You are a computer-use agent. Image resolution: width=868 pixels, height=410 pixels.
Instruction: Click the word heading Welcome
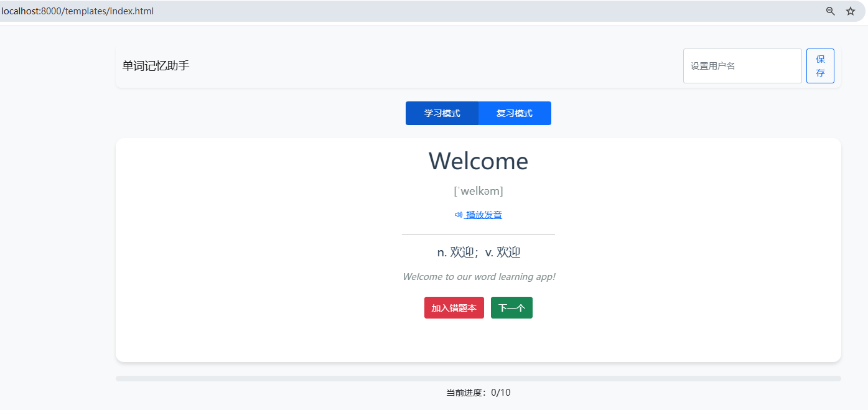[x=478, y=161]
